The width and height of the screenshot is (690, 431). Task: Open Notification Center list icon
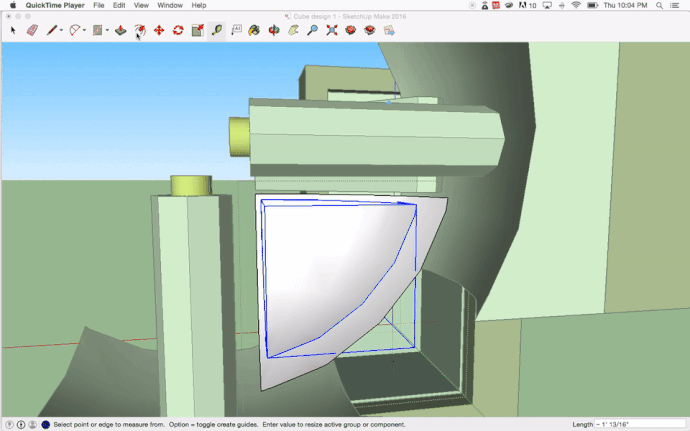pos(674,5)
